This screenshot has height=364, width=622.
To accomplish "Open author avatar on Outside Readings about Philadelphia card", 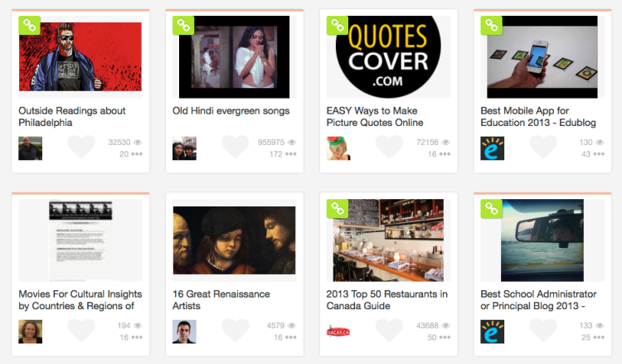I will tap(30, 148).
